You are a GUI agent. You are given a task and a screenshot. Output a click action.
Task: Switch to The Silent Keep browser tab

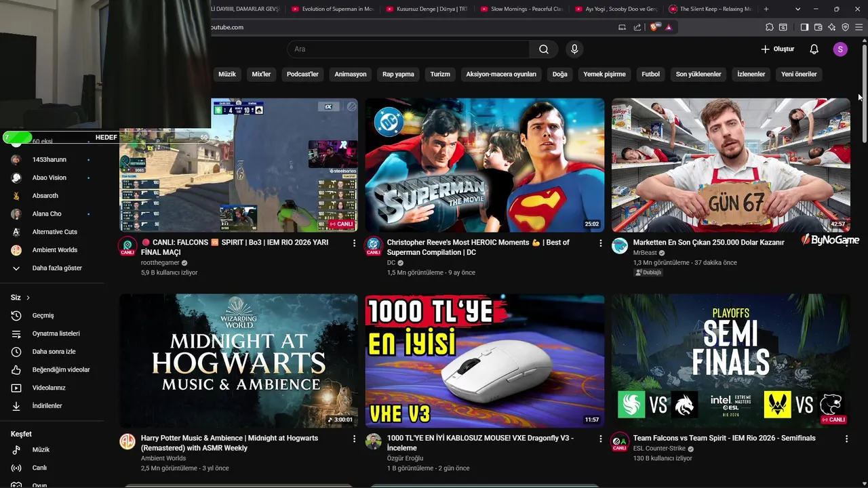[x=710, y=9]
